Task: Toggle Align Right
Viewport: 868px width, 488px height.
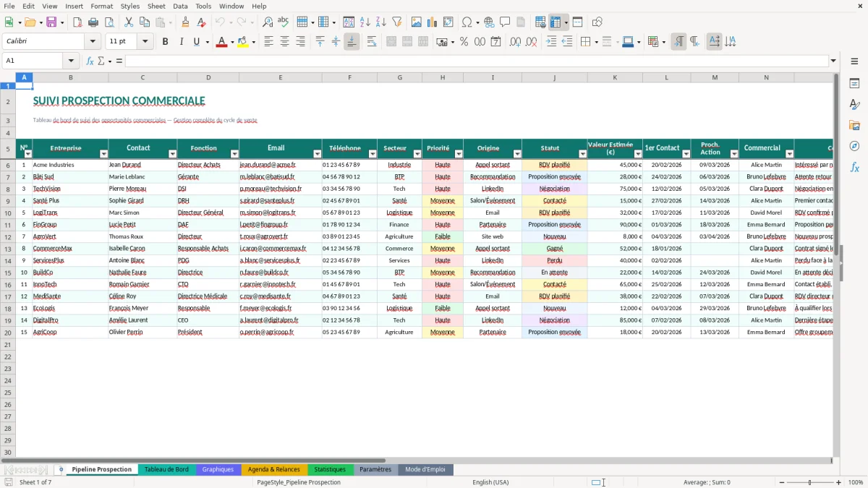Action: [x=301, y=42]
